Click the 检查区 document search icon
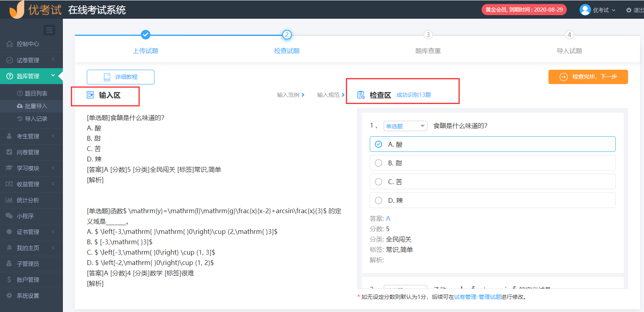This screenshot has width=644, height=312. click(x=361, y=95)
